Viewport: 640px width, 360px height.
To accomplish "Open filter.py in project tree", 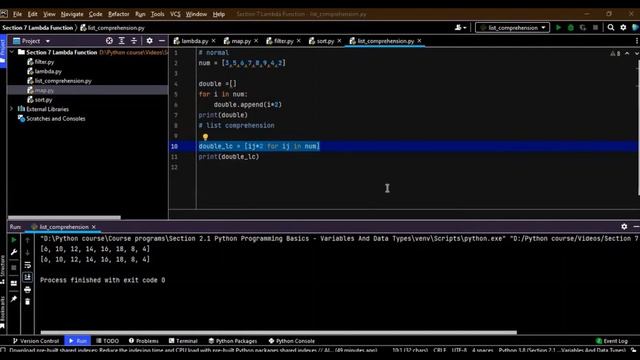I will (x=44, y=62).
